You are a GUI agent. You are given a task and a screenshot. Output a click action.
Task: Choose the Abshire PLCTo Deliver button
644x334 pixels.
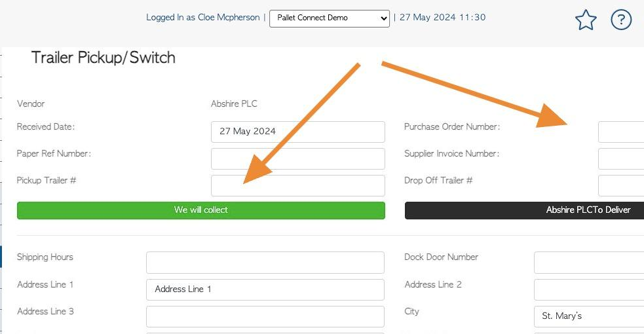coord(524,210)
